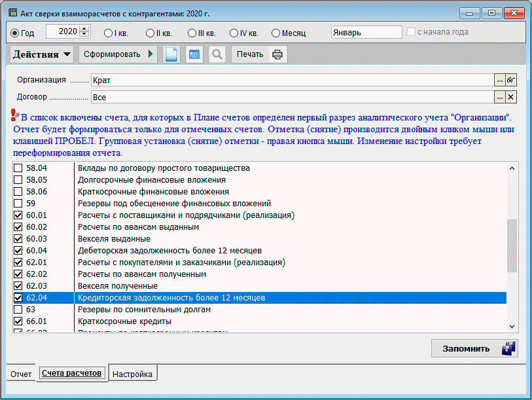Click the Организация field containing Крат
Screen dimensions: 532x400
point(293,80)
